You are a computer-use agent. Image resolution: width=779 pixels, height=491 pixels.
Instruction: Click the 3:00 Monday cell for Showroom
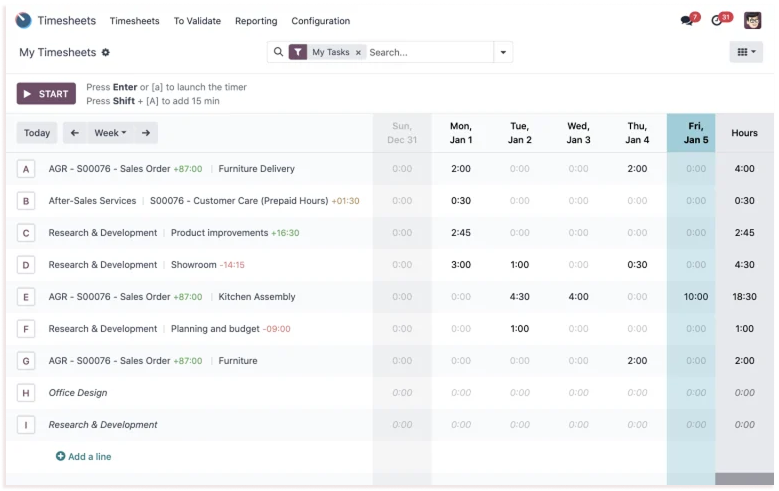coord(461,264)
